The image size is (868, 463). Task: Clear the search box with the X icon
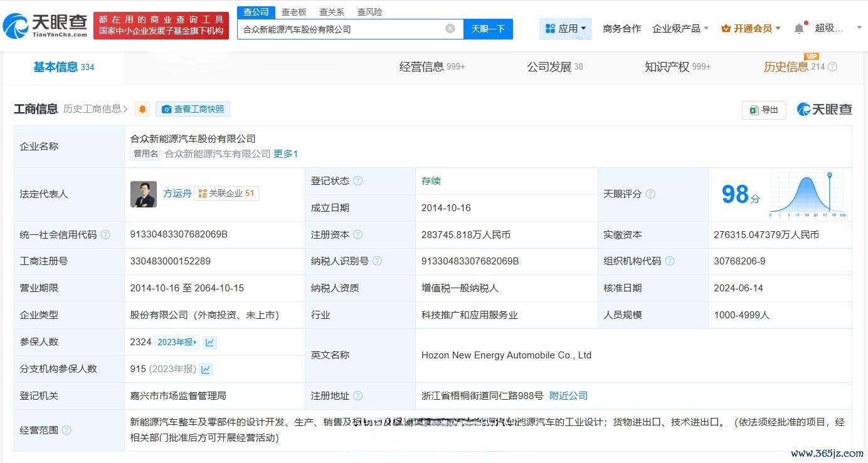(450, 29)
